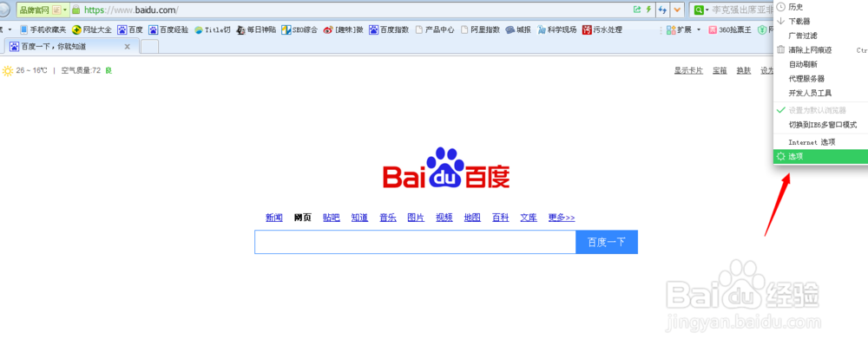Open 科学现场 bookmark

tap(556, 29)
